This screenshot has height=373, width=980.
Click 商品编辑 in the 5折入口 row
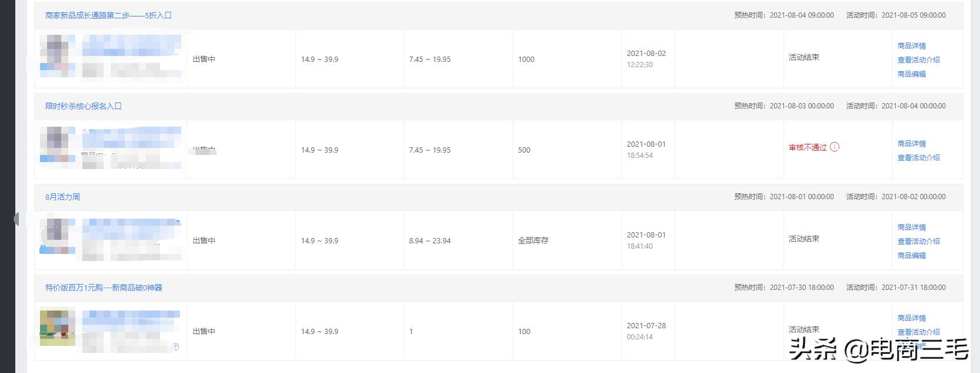point(911,74)
